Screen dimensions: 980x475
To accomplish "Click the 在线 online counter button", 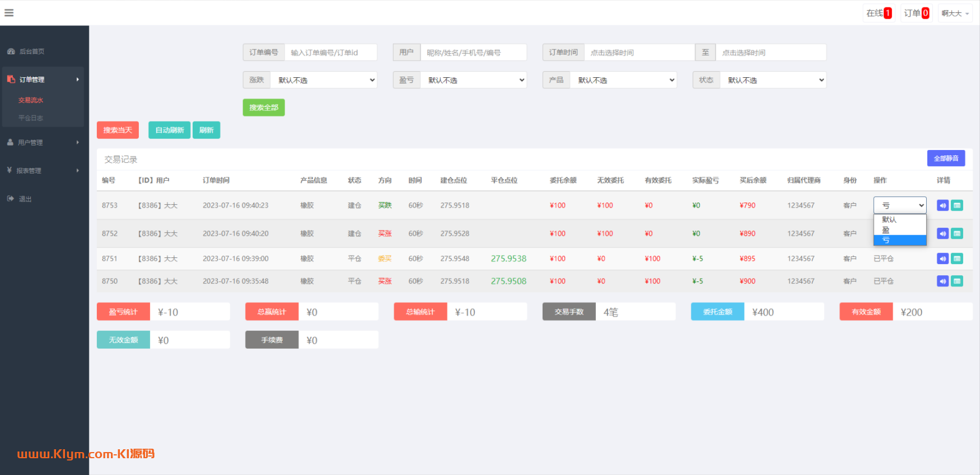I will tap(879, 13).
